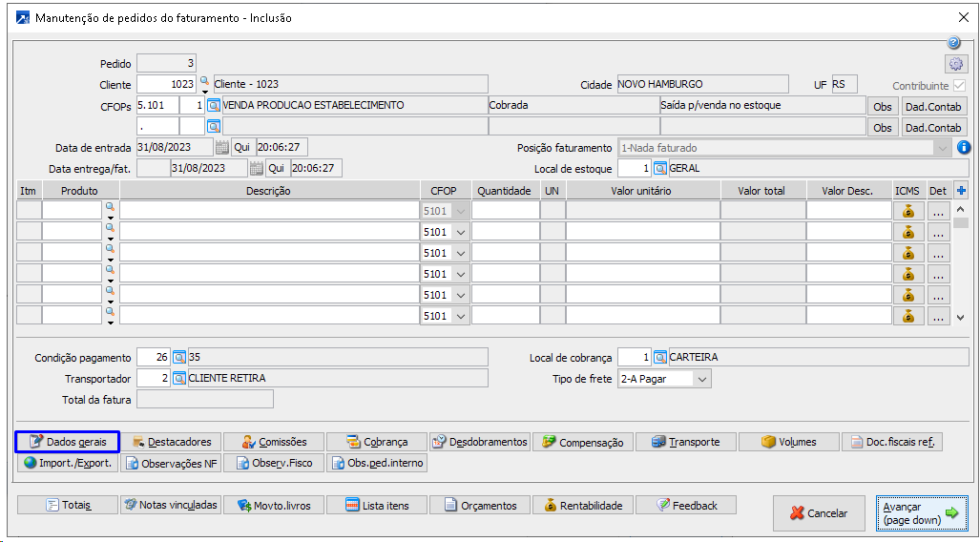980x542 pixels.
Task: Open the help question mark icon
Action: (953, 43)
